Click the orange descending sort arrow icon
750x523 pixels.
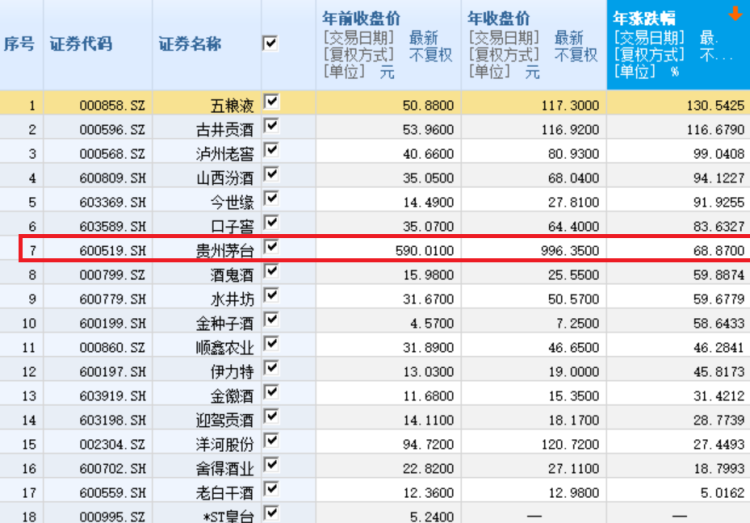click(x=735, y=13)
